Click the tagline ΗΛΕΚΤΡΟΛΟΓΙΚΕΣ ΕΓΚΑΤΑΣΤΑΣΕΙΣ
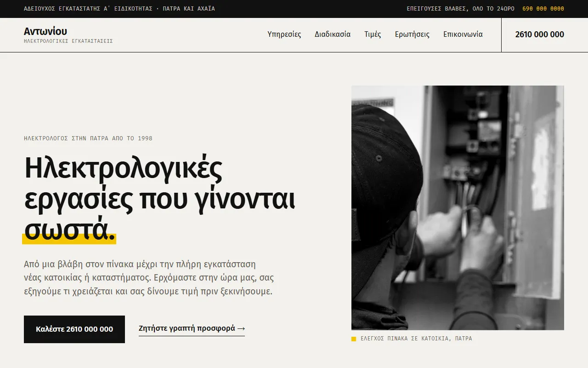Screen dimensions: 588x368 68,41
